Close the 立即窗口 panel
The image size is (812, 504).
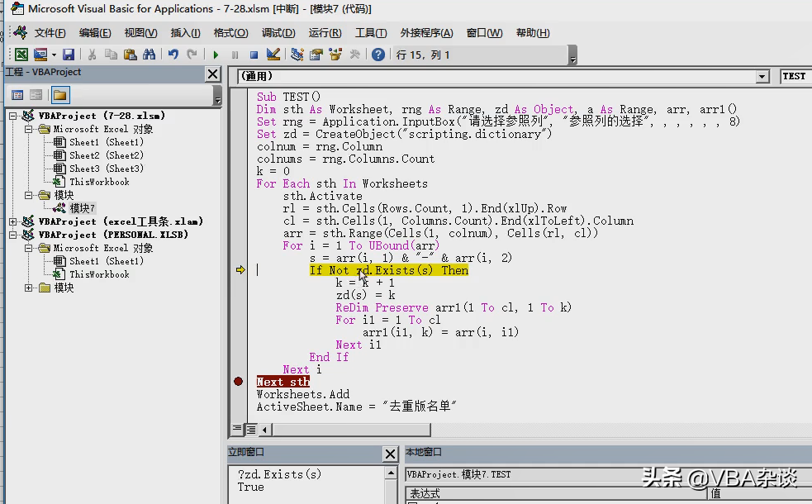(x=390, y=454)
